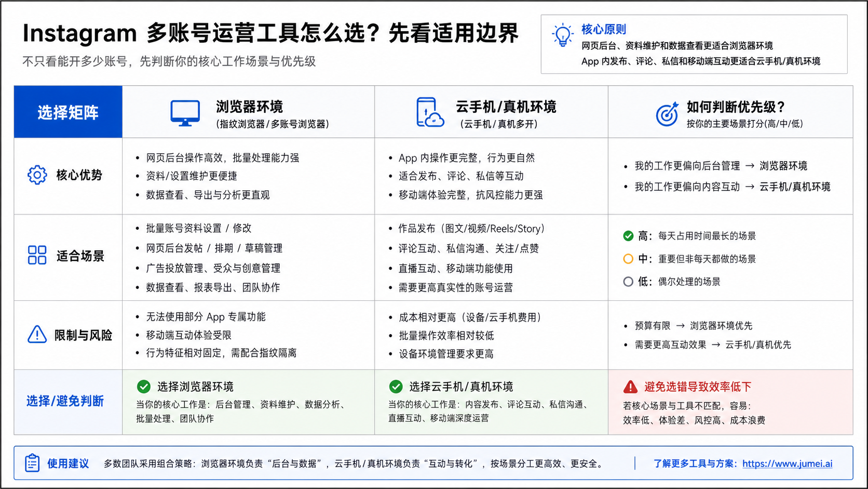Click the footer sentence 多数团队采用组合策略
The image size is (868, 489).
pos(355,464)
